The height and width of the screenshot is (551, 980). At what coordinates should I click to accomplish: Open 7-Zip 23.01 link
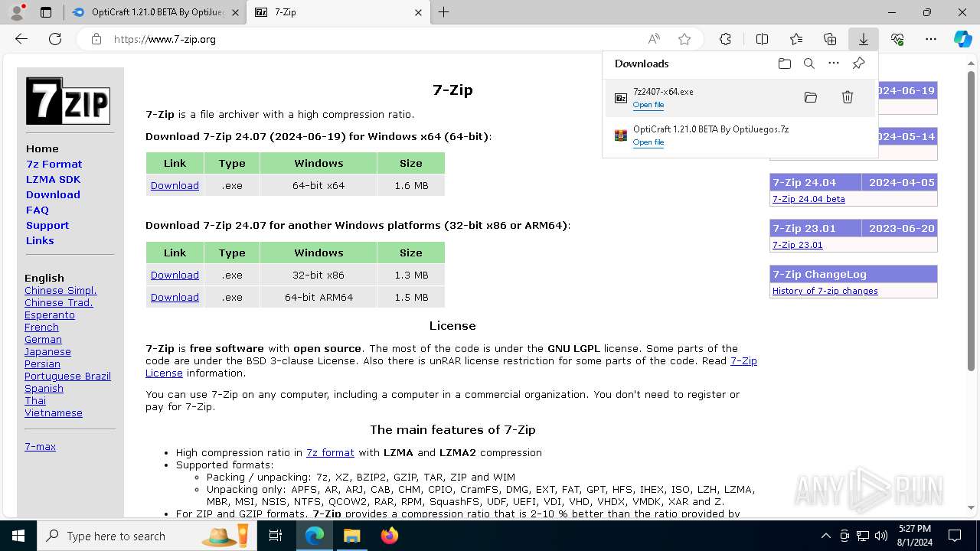(797, 245)
